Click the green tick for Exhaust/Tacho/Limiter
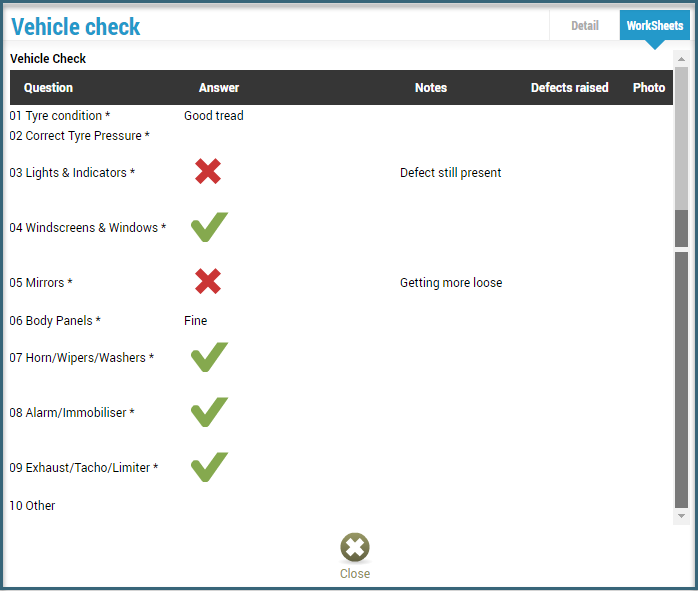The image size is (698, 591). [209, 467]
